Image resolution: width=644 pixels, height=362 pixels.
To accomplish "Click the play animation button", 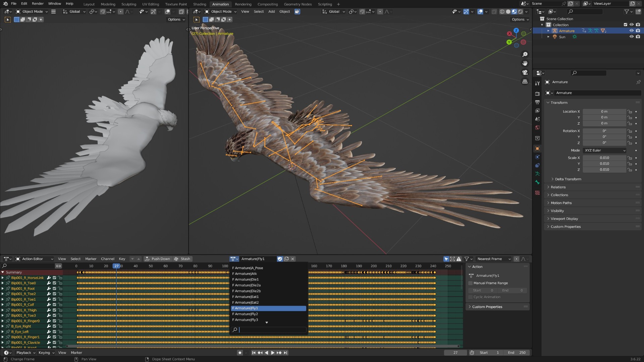I will (272, 353).
